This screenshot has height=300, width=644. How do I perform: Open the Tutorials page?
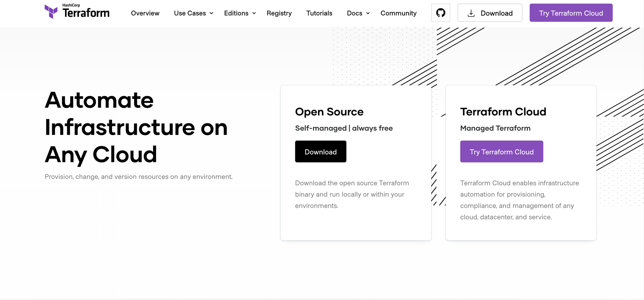coord(319,13)
